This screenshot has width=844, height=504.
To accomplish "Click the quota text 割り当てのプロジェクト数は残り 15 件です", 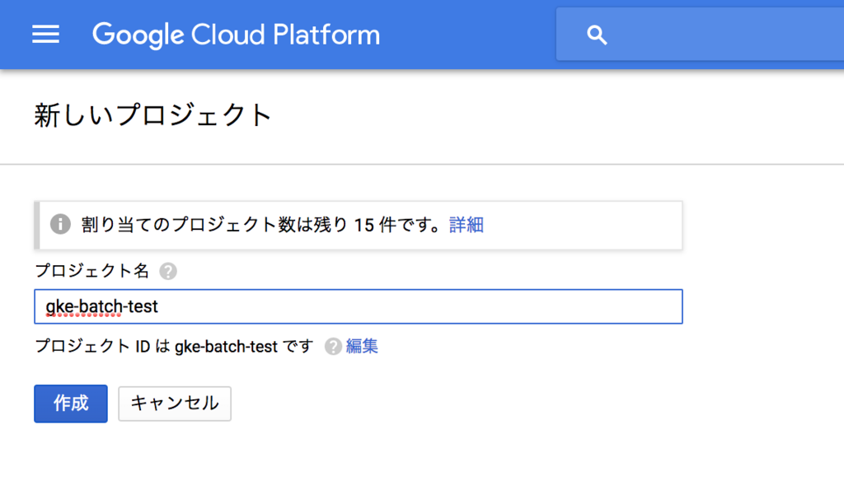I will click(x=262, y=225).
